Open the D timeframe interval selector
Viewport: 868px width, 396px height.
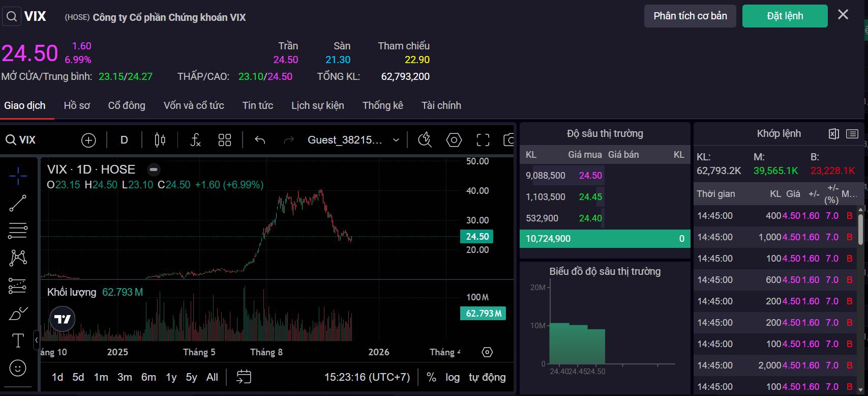[x=124, y=140]
